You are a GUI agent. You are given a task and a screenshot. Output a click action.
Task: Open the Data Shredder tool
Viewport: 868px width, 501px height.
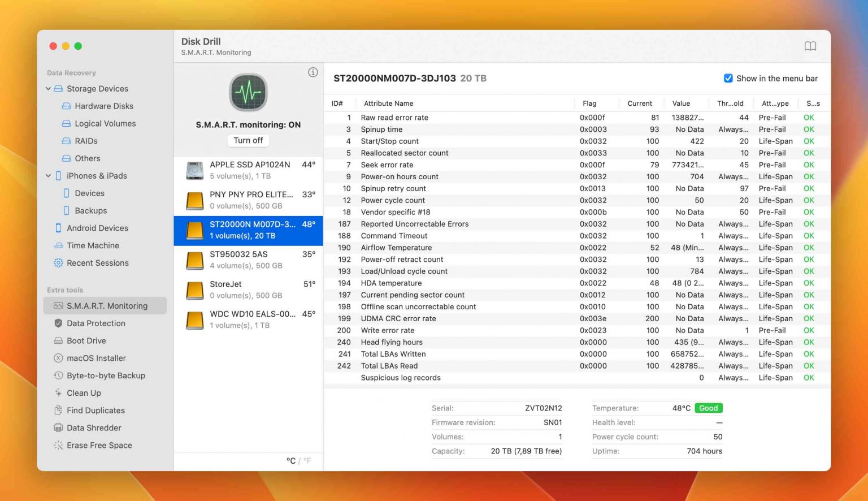coord(94,427)
